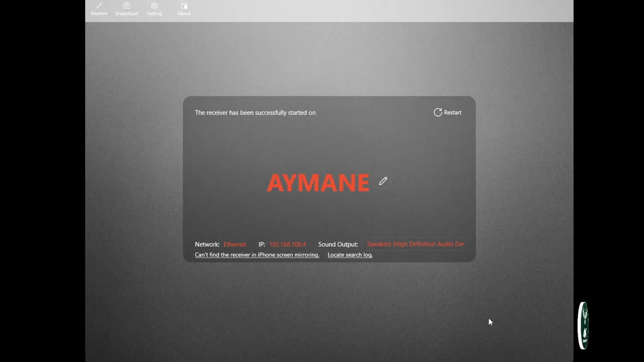This screenshot has width=644, height=362.
Task: Click the green circular badge at right edge
Action: click(x=583, y=325)
